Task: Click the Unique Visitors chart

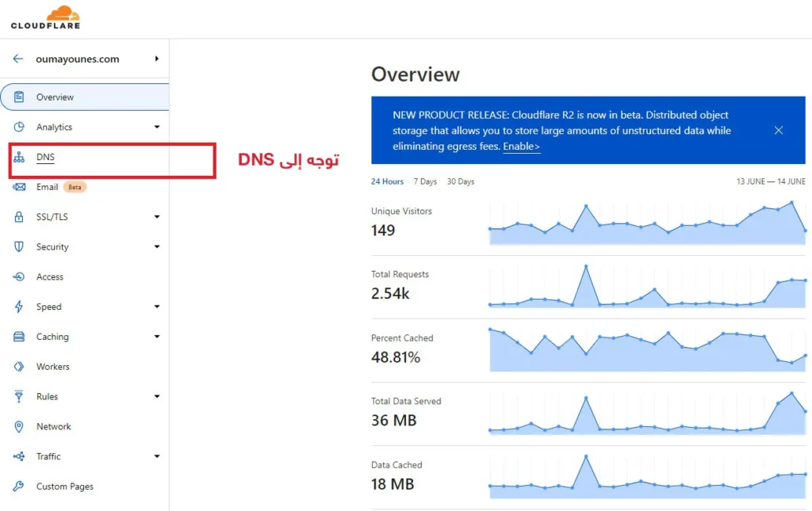Action: coord(647,223)
